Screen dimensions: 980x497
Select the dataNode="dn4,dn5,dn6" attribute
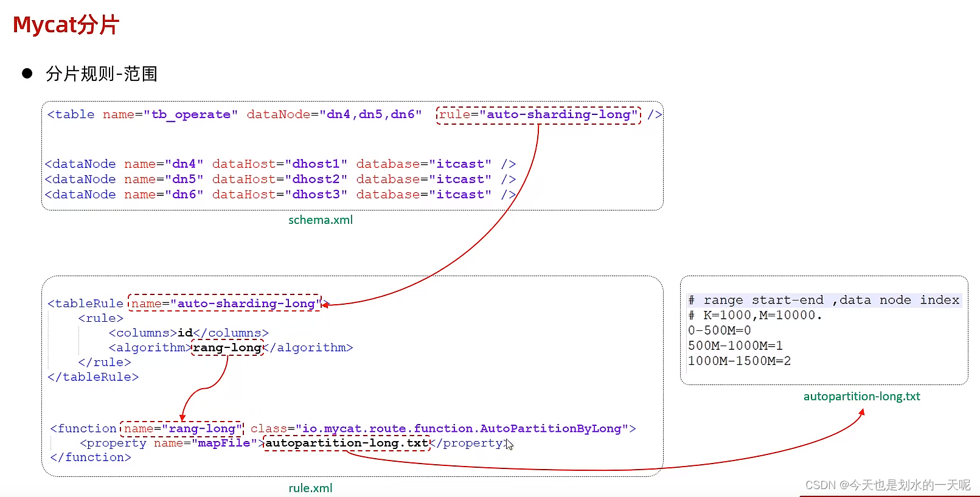click(334, 114)
